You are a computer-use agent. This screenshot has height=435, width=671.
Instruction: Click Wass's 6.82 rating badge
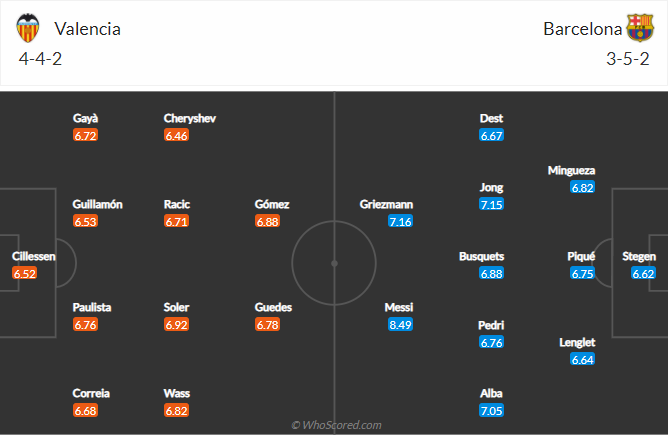coord(176,410)
